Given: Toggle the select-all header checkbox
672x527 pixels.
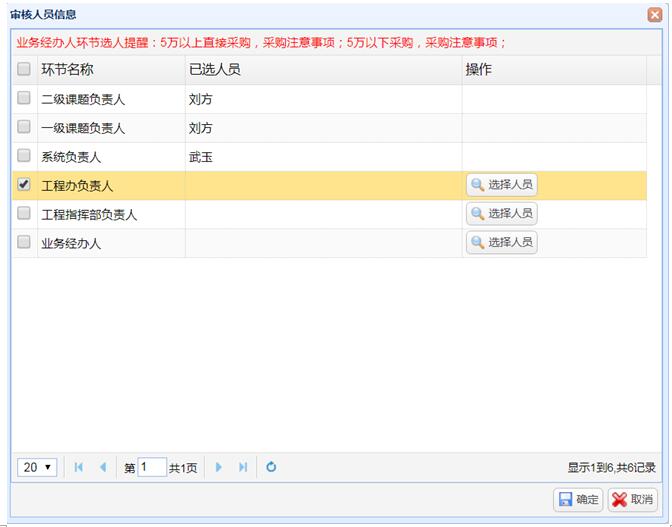Looking at the screenshot, I should pyautogui.click(x=24, y=69).
